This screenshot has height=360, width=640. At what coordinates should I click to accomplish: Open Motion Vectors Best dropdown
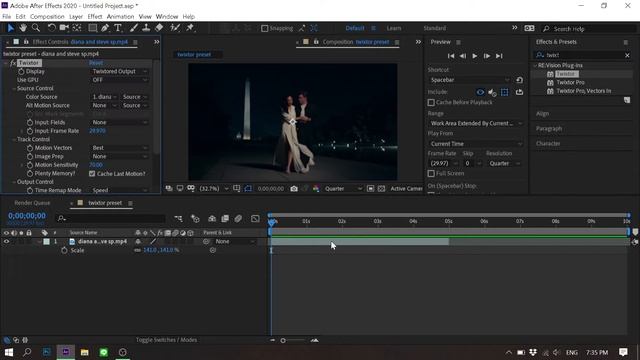[119, 148]
